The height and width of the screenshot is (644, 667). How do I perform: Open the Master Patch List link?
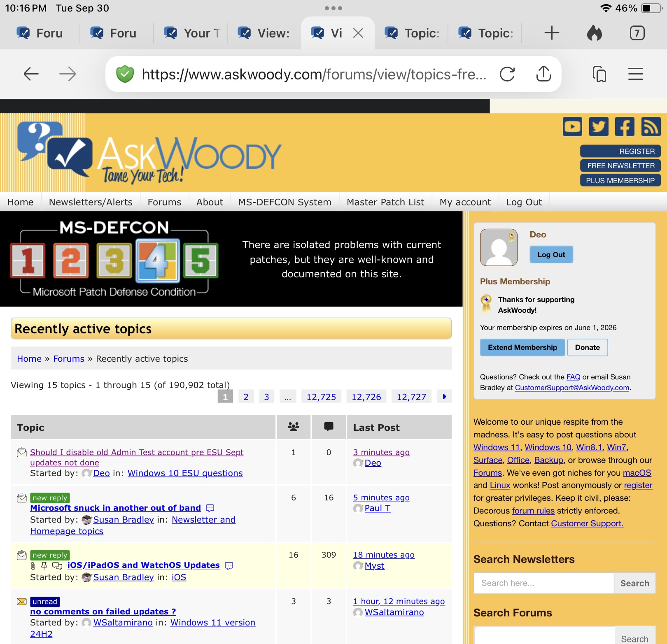click(385, 202)
